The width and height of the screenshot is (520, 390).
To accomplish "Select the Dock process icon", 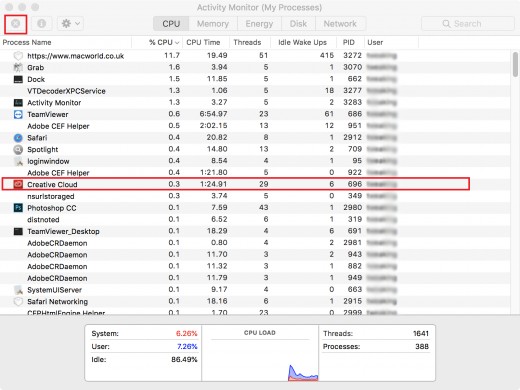I will point(18,79).
